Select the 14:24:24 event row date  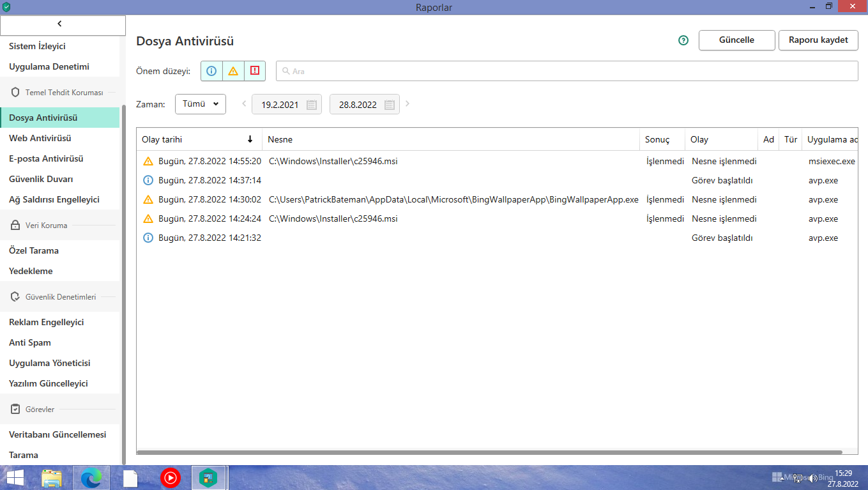point(209,218)
